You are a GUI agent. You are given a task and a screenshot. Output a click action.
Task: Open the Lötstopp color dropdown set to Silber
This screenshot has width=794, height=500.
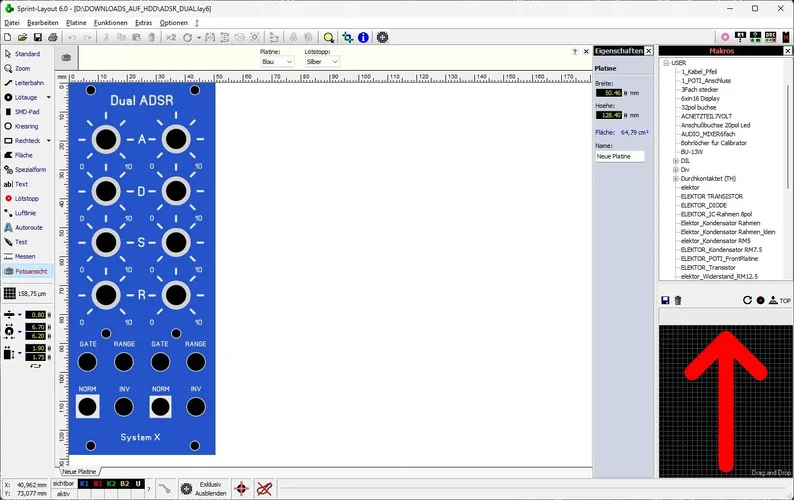322,61
